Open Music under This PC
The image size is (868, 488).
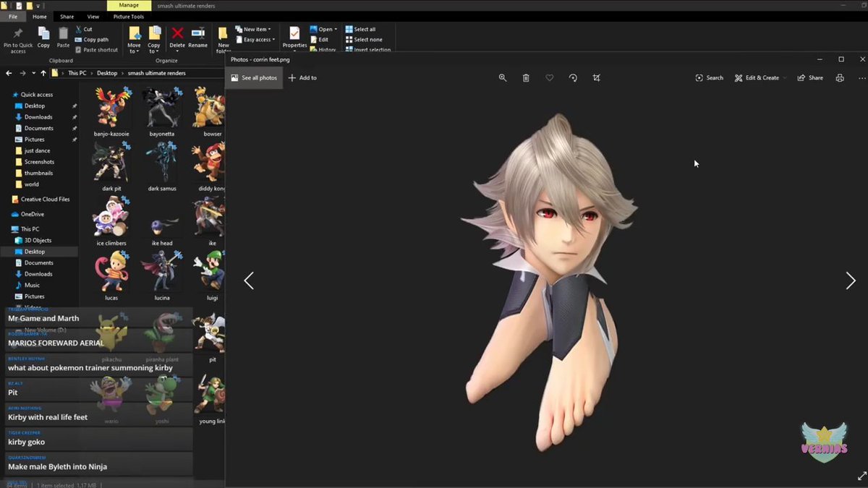(32, 285)
